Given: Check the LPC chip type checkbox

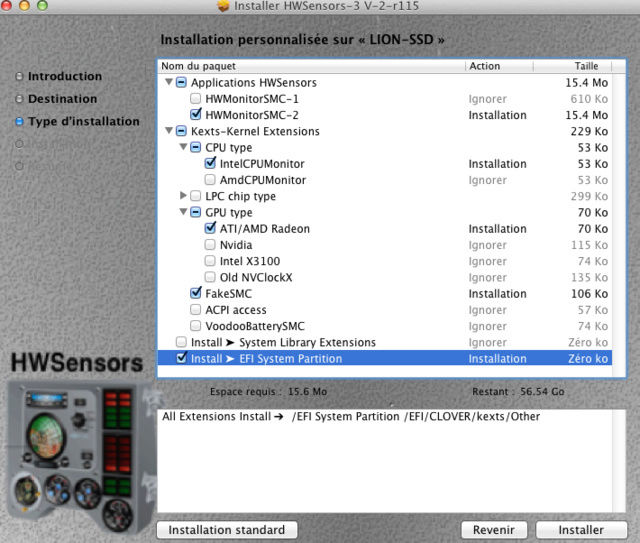Looking at the screenshot, I should point(196,196).
